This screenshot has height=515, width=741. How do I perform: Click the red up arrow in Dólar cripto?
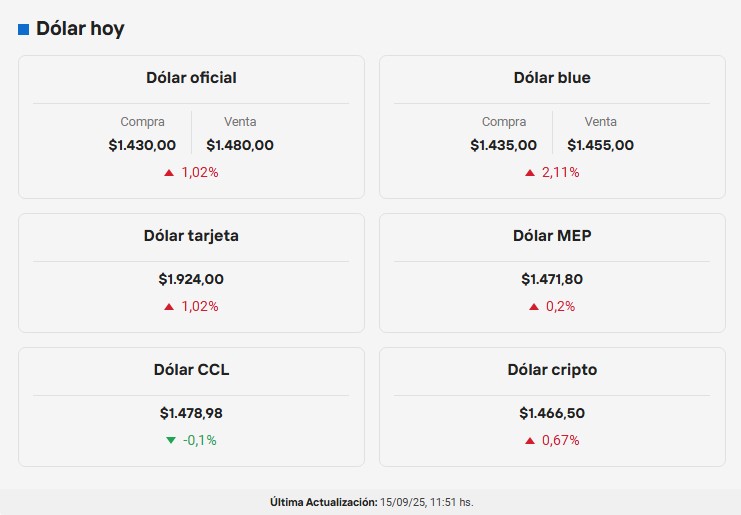point(530,441)
